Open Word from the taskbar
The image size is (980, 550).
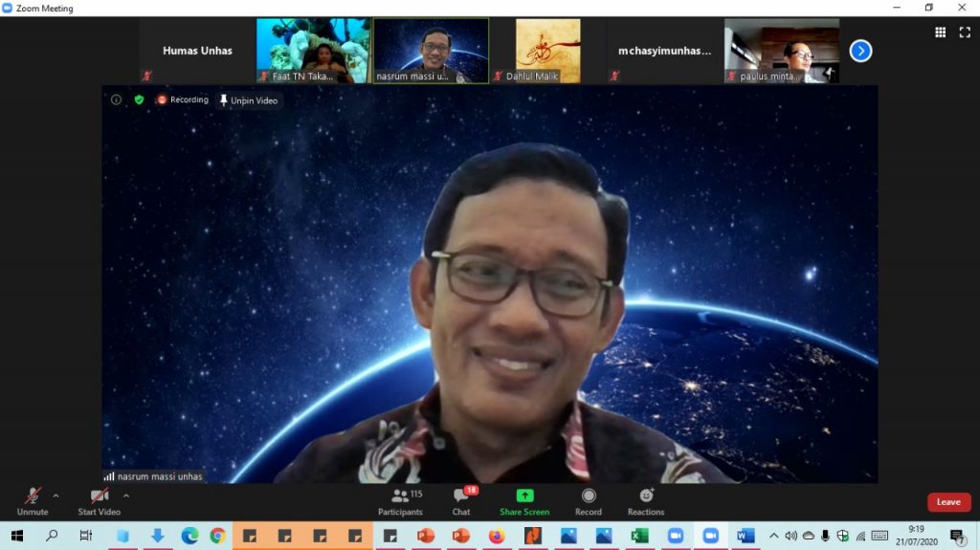click(x=745, y=536)
